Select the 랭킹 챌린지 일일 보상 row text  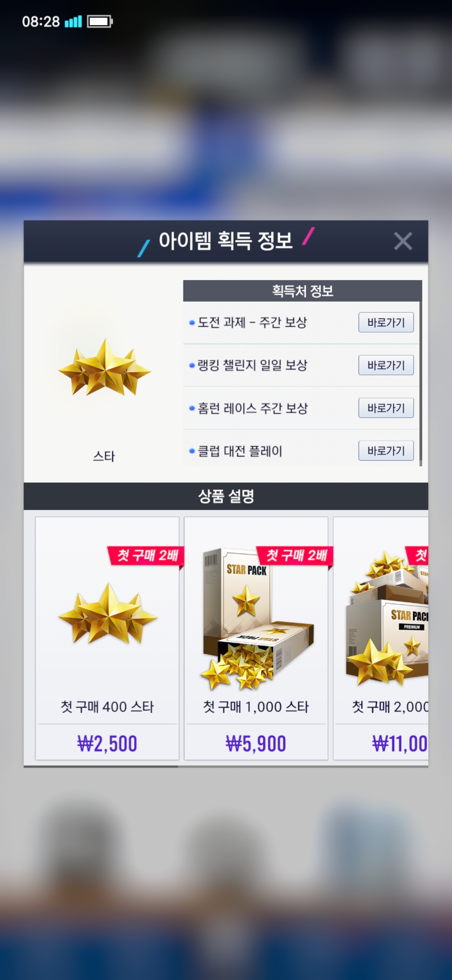[x=252, y=365]
